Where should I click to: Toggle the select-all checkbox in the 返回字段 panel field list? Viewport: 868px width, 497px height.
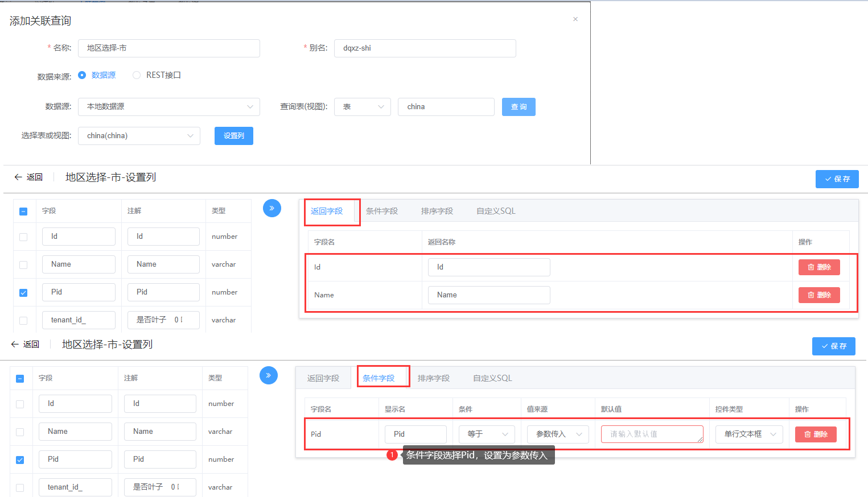23,211
